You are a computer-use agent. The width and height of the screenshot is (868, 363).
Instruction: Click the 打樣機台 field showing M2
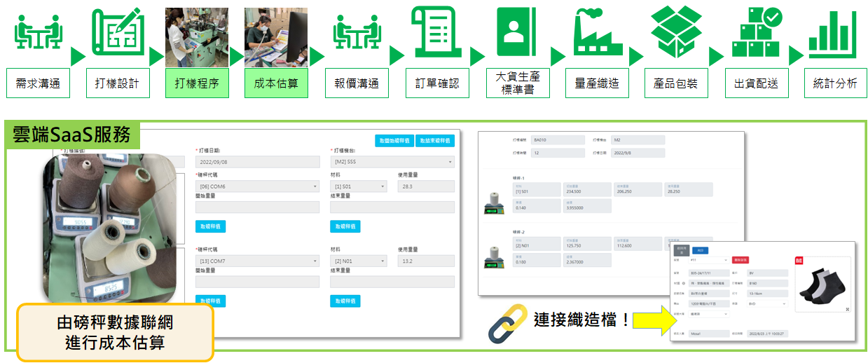tap(638, 140)
